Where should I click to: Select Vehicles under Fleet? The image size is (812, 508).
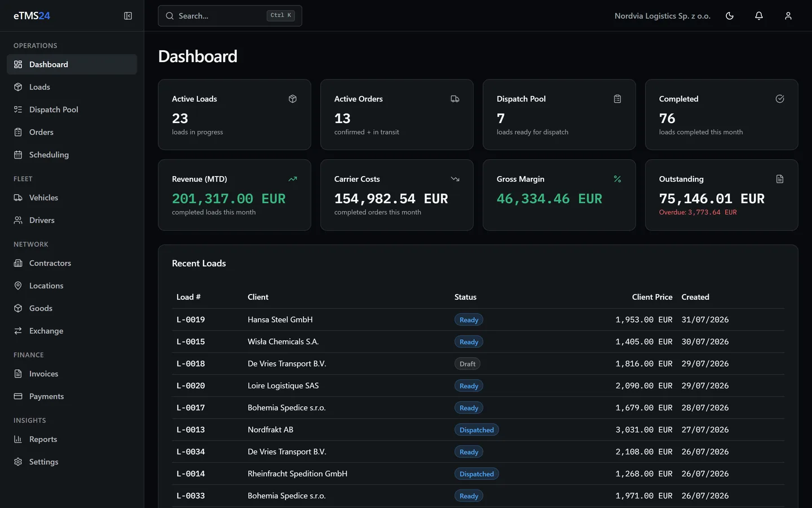(x=72, y=198)
